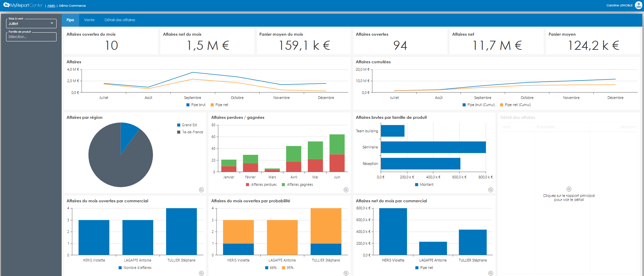Image resolution: width=644 pixels, height=276 pixels.
Task: Zoom icon of ouvertes par commercial chart
Action: [201, 273]
